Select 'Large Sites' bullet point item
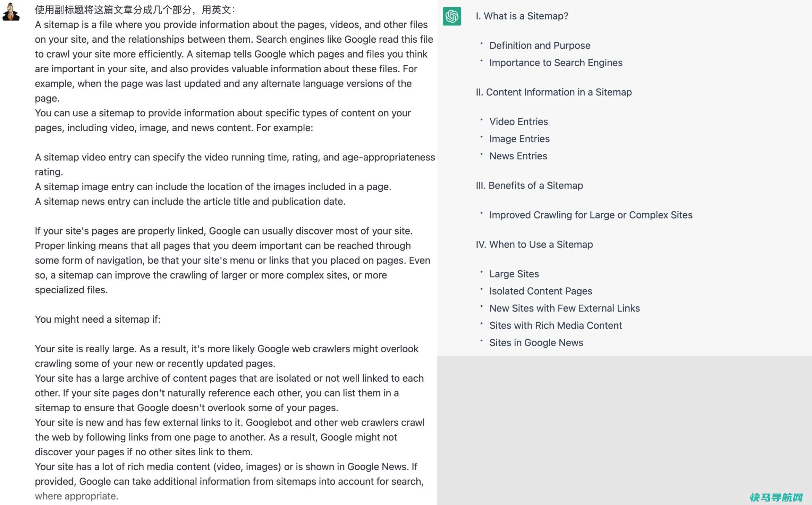 (514, 273)
